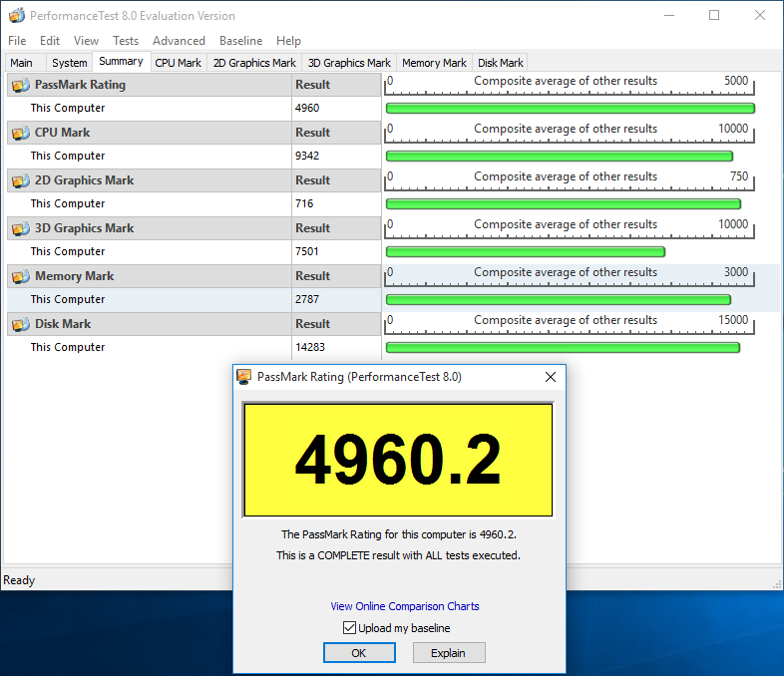Image resolution: width=784 pixels, height=676 pixels.
Task: Click the PassMark Rating dialog title icon
Action: point(244,377)
